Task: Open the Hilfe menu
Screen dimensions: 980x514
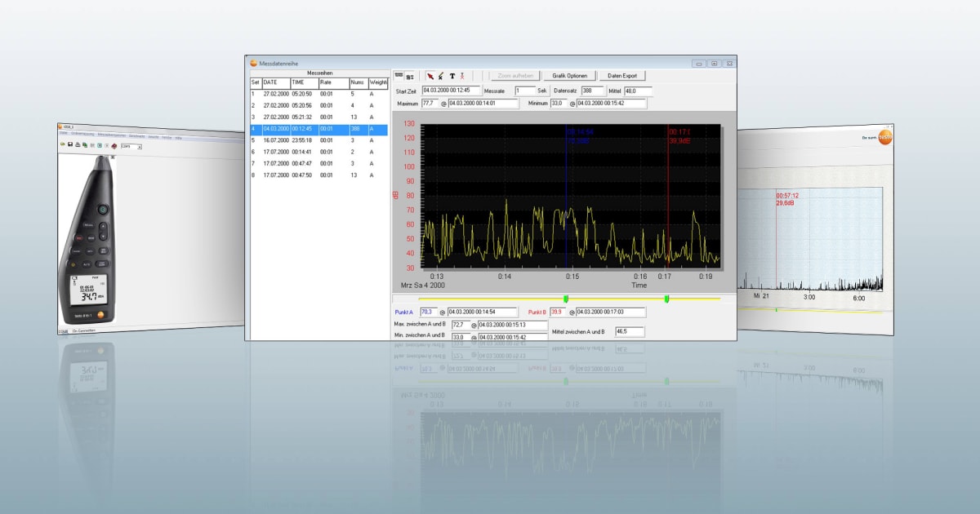Action: pos(178,136)
